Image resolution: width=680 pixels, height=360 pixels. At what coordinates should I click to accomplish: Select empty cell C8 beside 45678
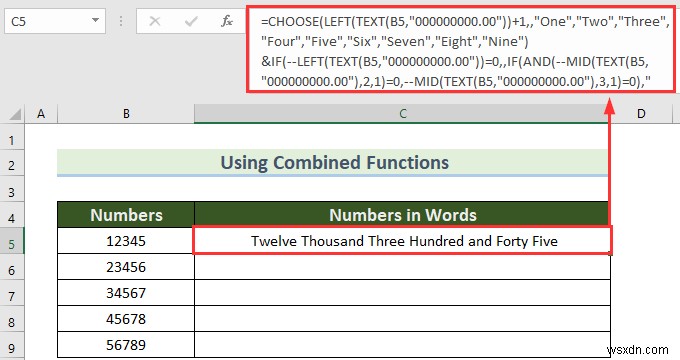(x=402, y=319)
